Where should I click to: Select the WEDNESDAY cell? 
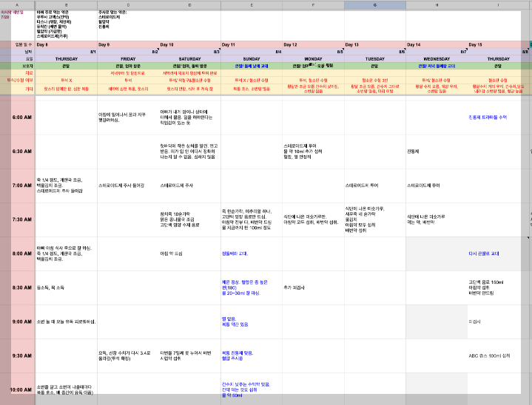(x=437, y=58)
